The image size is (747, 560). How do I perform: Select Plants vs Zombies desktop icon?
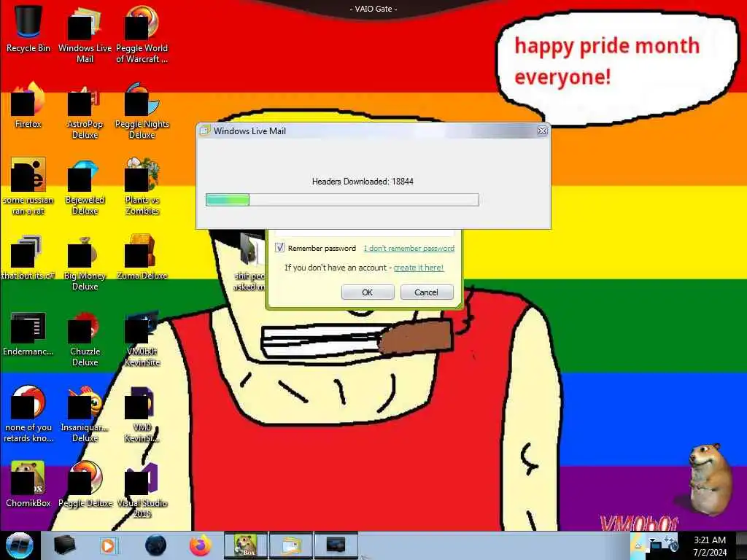[142, 186]
